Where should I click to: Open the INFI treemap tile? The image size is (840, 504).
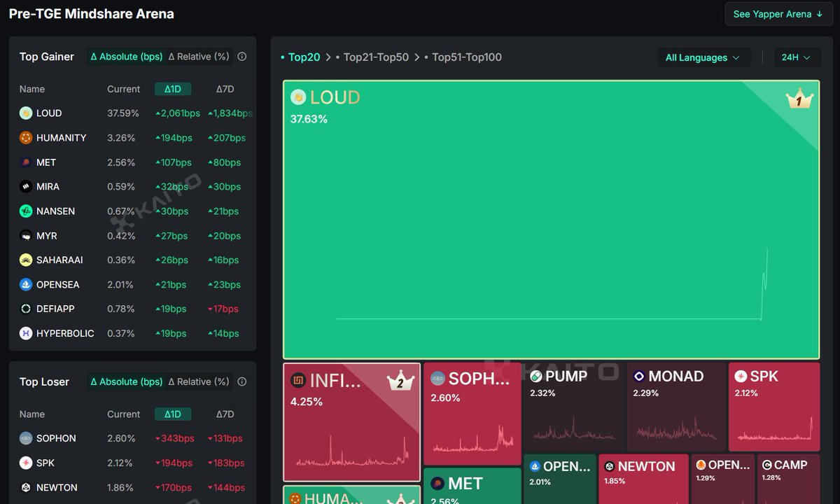point(352,422)
